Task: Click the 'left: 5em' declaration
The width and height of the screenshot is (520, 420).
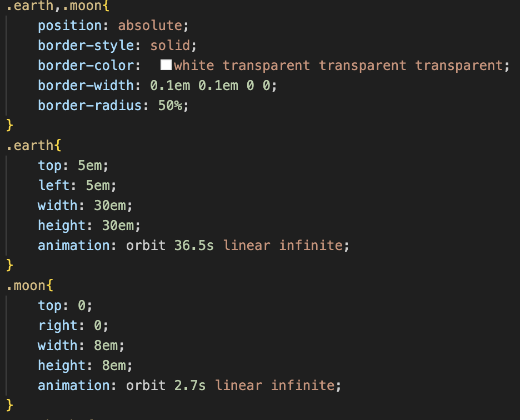Action: click(77, 186)
